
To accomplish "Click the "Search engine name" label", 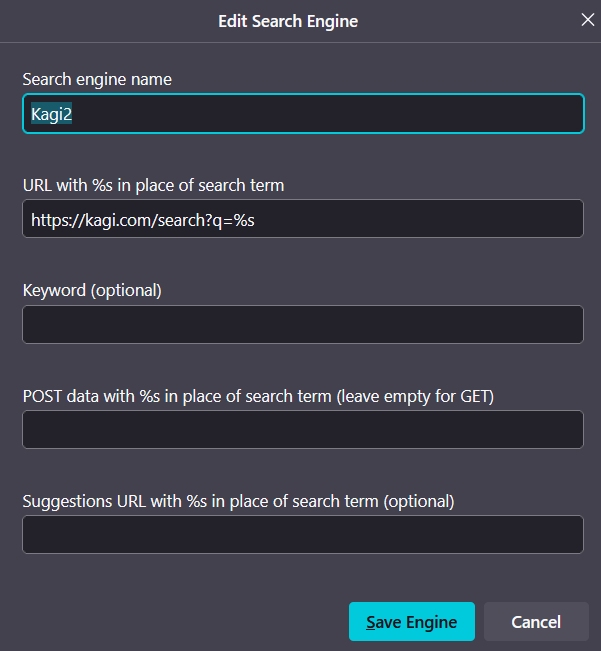I will pyautogui.click(x=97, y=79).
